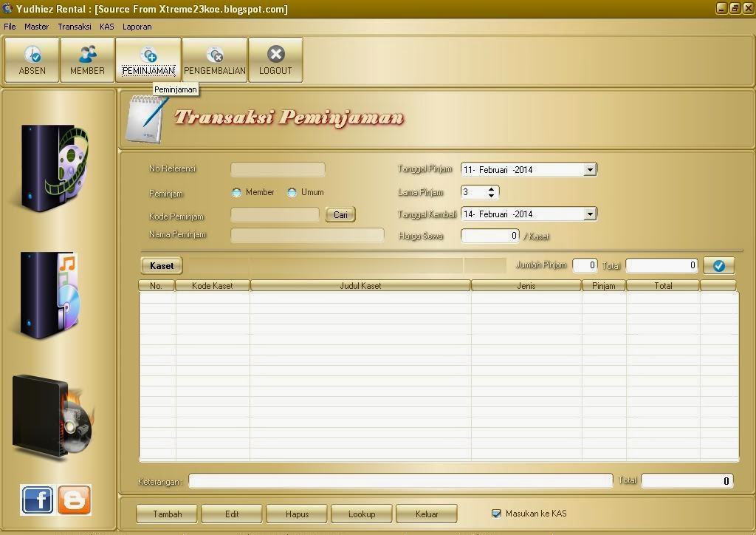Open the PENGEMBALIAN toolbar button
This screenshot has height=535, width=756.
click(215, 61)
